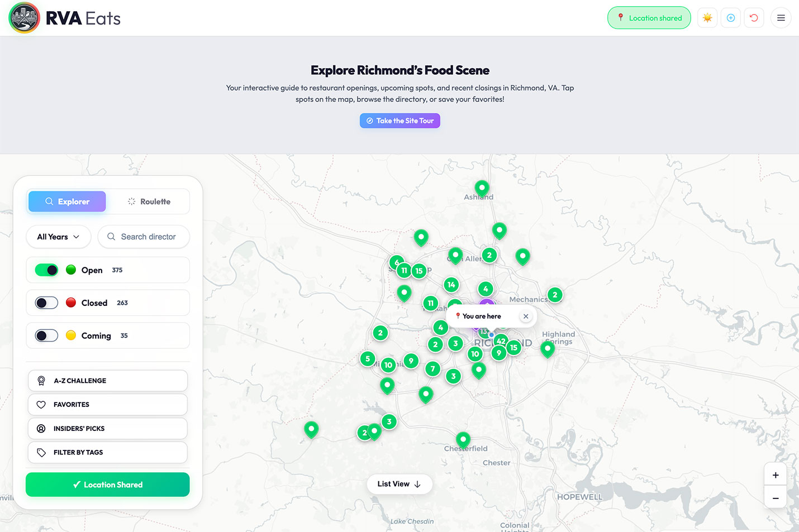Click the pin near Highland Springs
The image size is (799, 532).
pos(548,349)
